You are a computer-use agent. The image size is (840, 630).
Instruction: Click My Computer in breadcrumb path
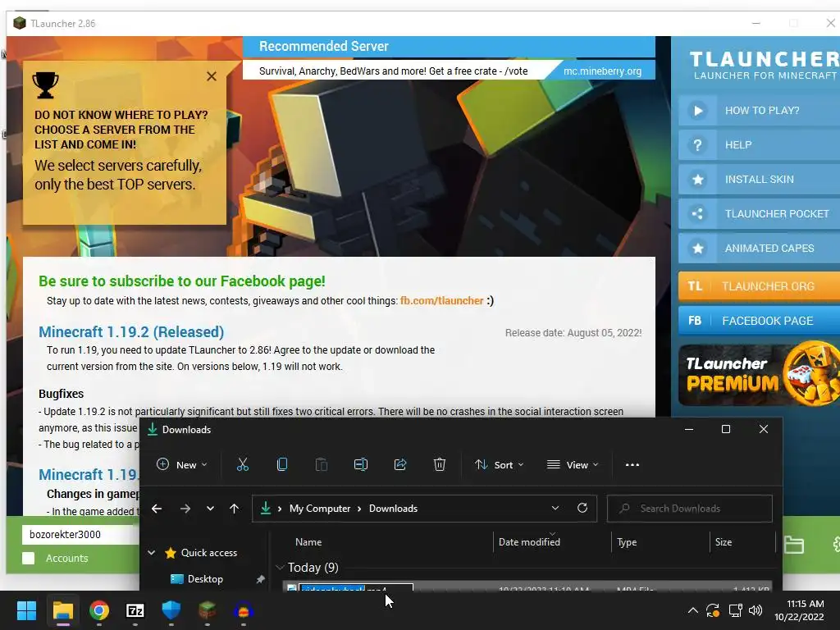(x=320, y=509)
